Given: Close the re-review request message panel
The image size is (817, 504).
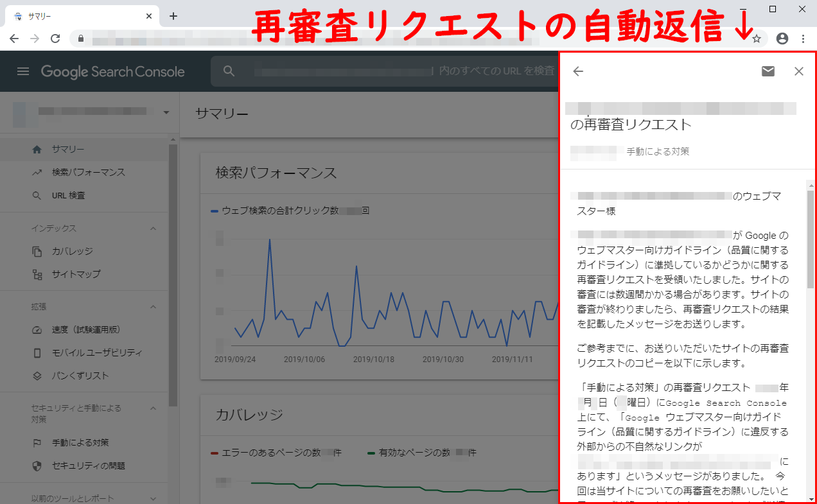Looking at the screenshot, I should click(799, 71).
